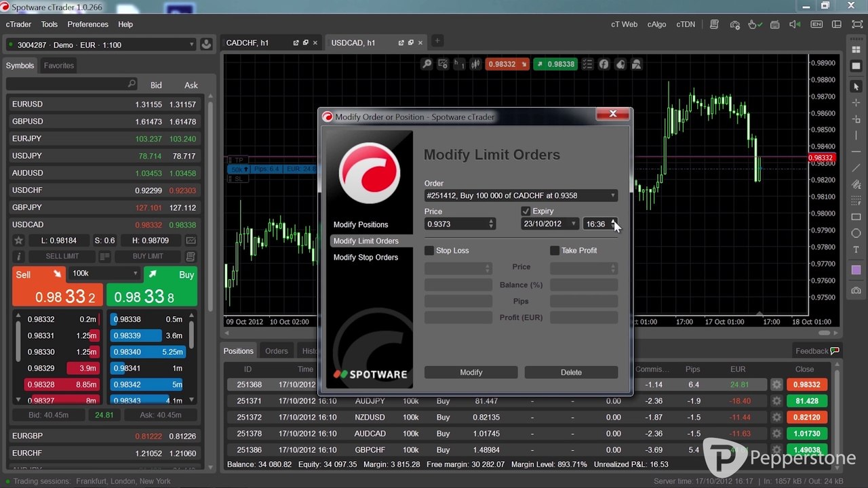Close position at 0.98332 in positions table

coord(807,385)
